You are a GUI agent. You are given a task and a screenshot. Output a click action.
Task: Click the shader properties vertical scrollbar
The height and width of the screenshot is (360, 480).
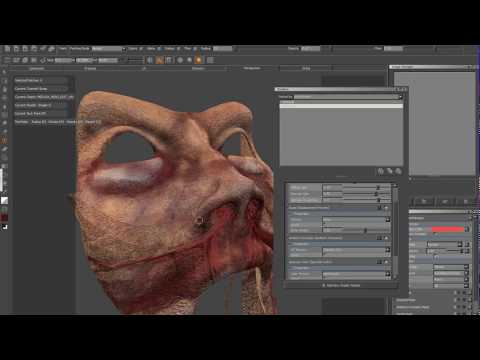[x=395, y=230]
